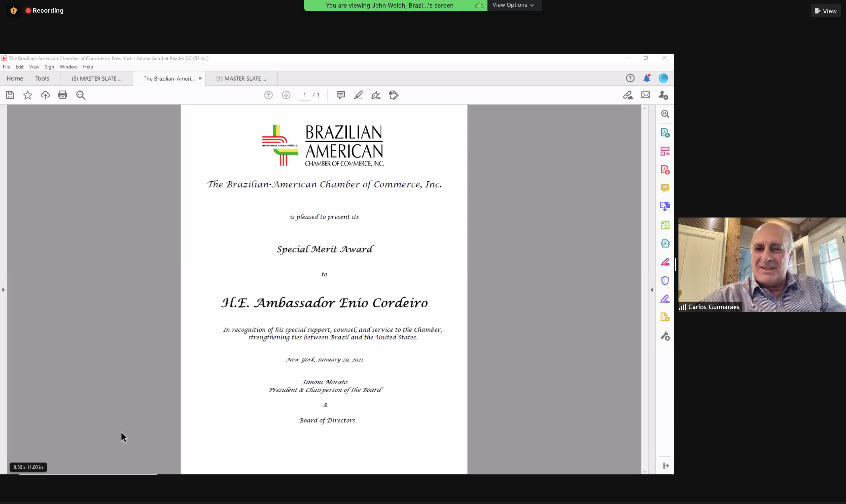The height and width of the screenshot is (504, 846).
Task: Click the Home button
Action: pyautogui.click(x=15, y=79)
